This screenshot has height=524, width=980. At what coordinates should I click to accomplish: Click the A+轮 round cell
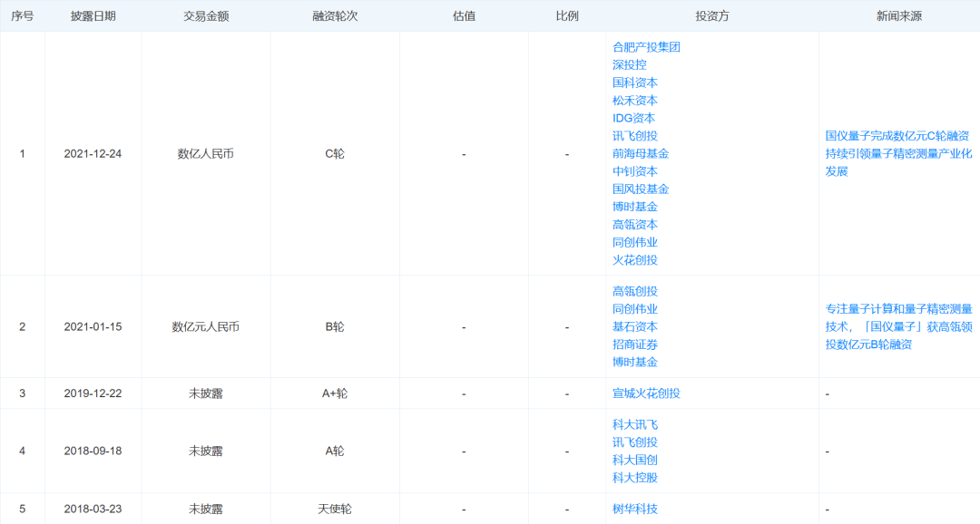(x=334, y=393)
